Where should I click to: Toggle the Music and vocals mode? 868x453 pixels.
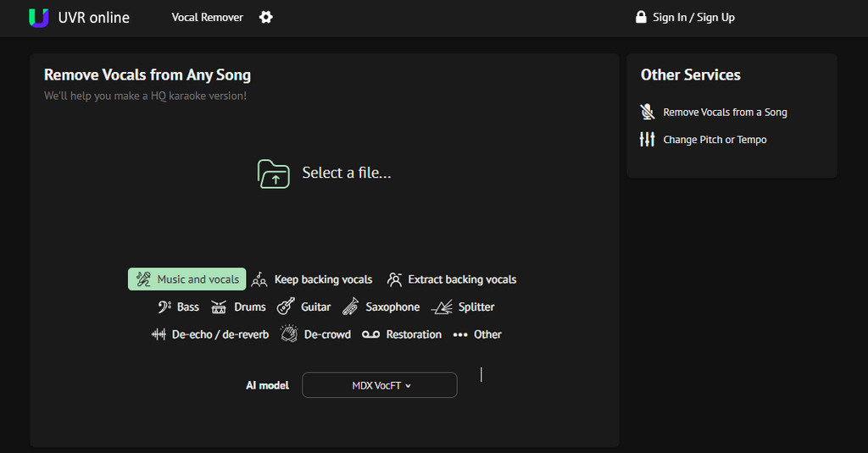pos(187,279)
